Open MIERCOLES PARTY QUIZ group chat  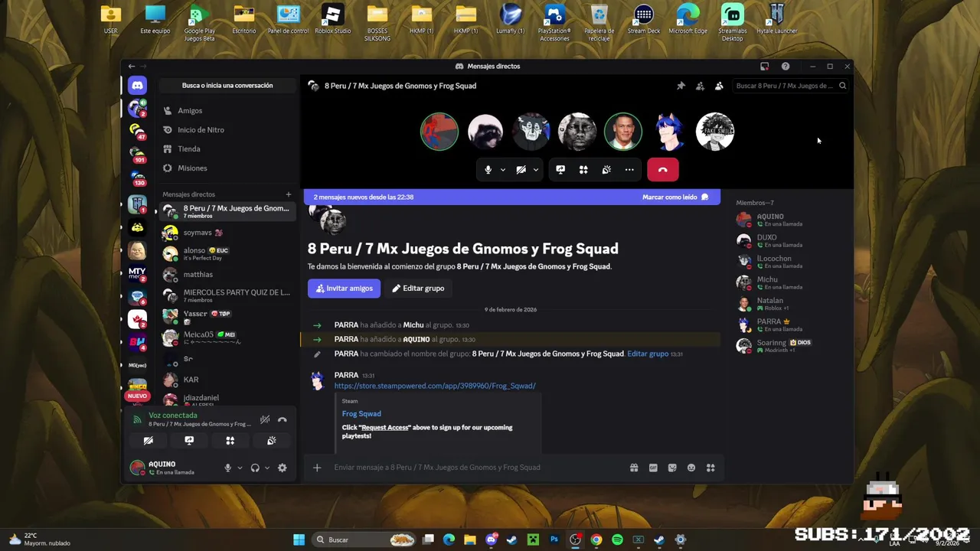coord(227,295)
